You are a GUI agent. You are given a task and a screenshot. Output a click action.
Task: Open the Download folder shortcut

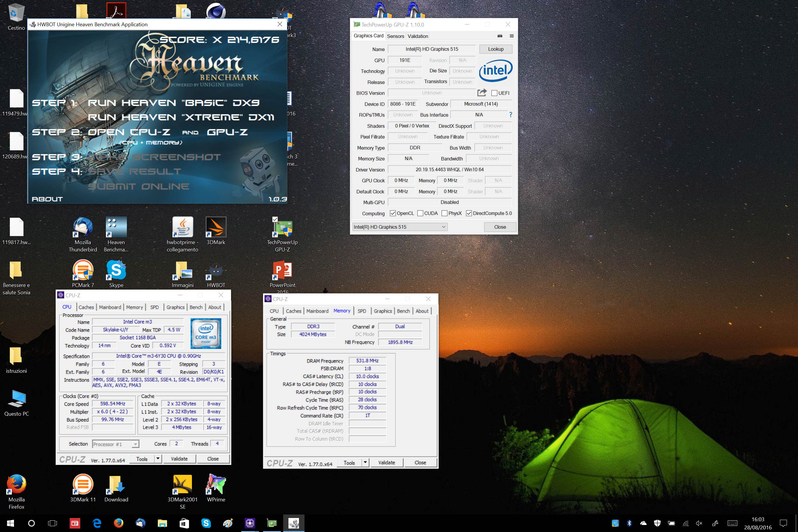click(x=116, y=488)
